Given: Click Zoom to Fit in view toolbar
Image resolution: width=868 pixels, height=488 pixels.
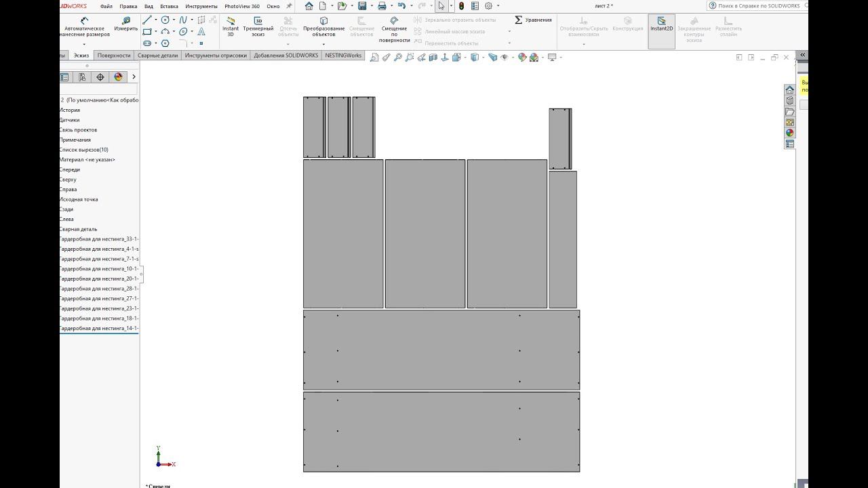Looking at the screenshot, I should coord(374,58).
